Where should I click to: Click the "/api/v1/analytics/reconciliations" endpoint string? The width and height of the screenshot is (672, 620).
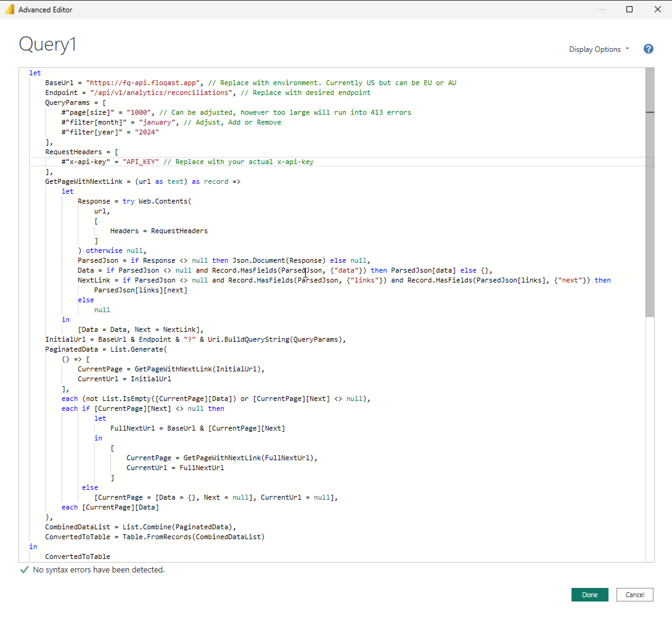pos(161,93)
